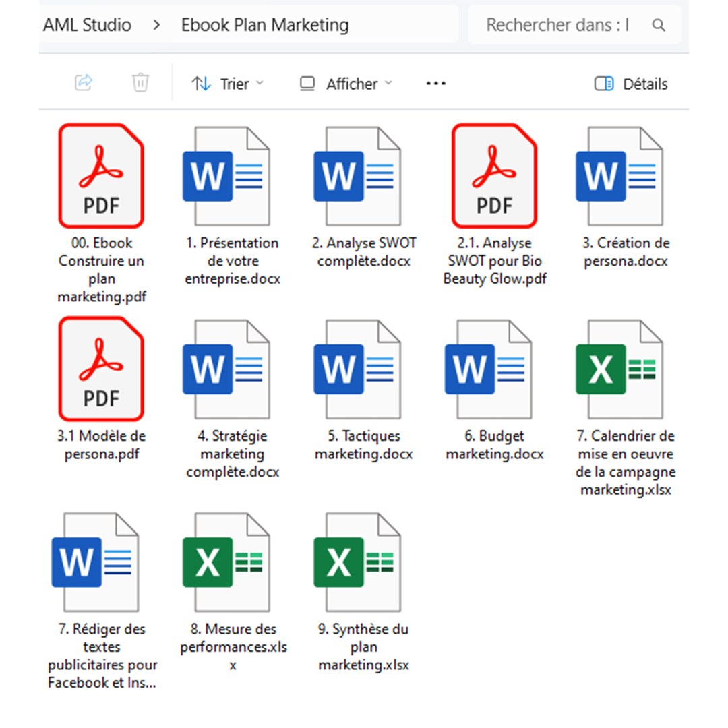Select the 2.1. Analyse SWOT pour Bio Beauty Glow PDF icon
The image size is (728, 728).
(x=495, y=176)
